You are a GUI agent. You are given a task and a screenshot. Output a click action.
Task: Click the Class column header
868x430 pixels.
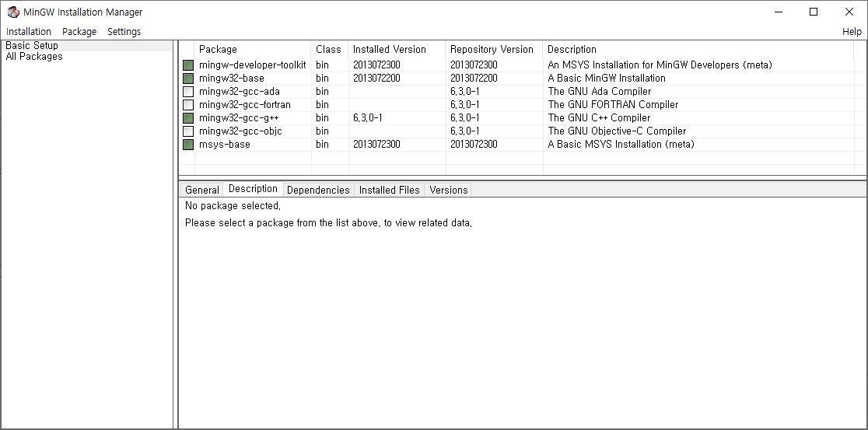330,49
